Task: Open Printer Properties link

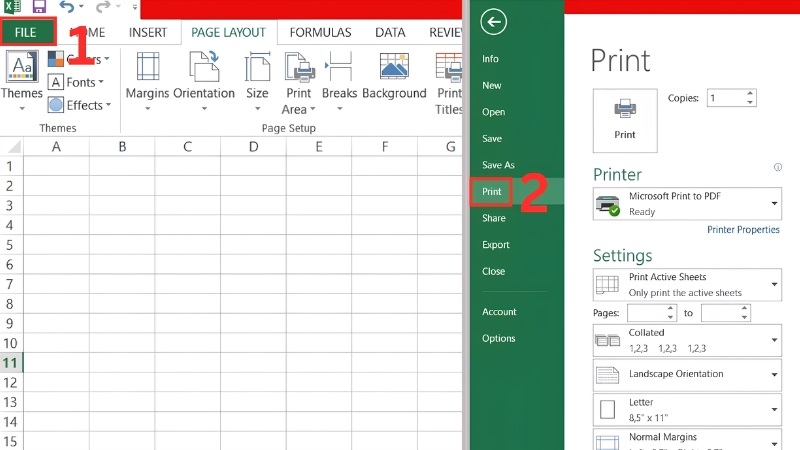Action: click(743, 230)
